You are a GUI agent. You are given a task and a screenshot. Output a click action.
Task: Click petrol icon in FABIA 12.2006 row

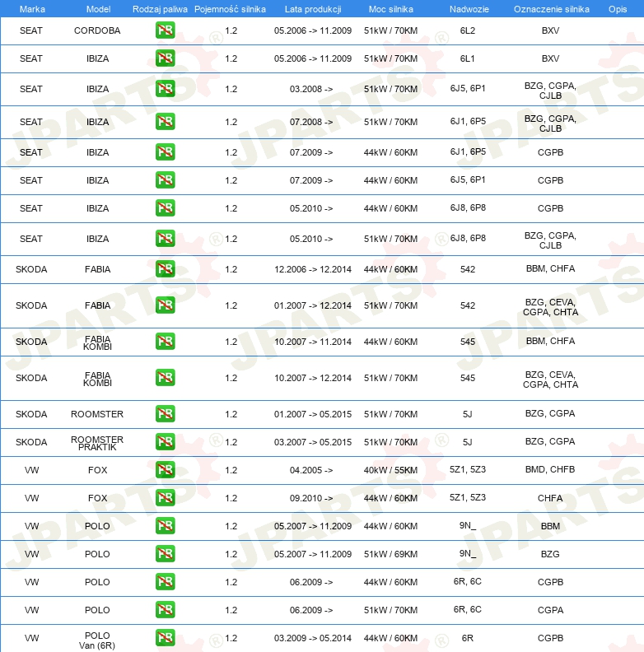(x=166, y=269)
